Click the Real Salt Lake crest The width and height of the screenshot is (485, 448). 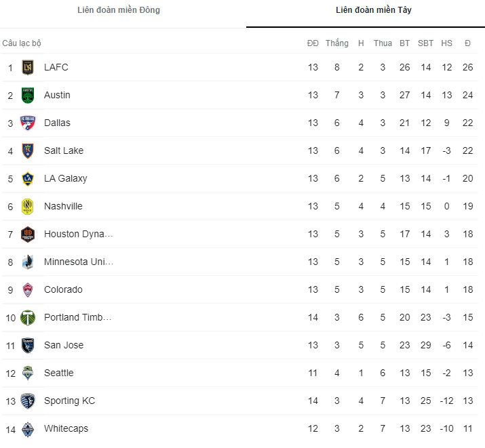[x=28, y=151]
